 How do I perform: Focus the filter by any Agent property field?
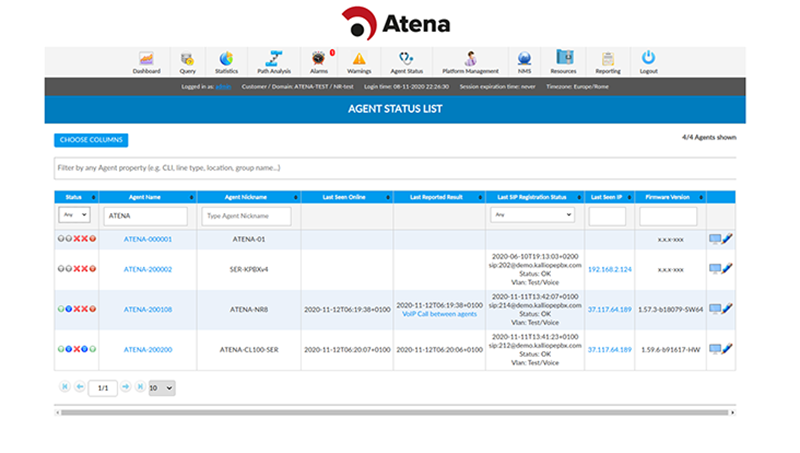[395, 168]
